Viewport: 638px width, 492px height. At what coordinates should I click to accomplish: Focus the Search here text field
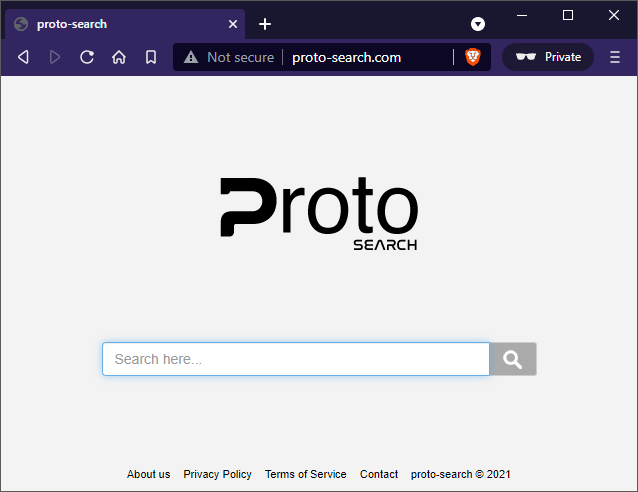pos(296,359)
